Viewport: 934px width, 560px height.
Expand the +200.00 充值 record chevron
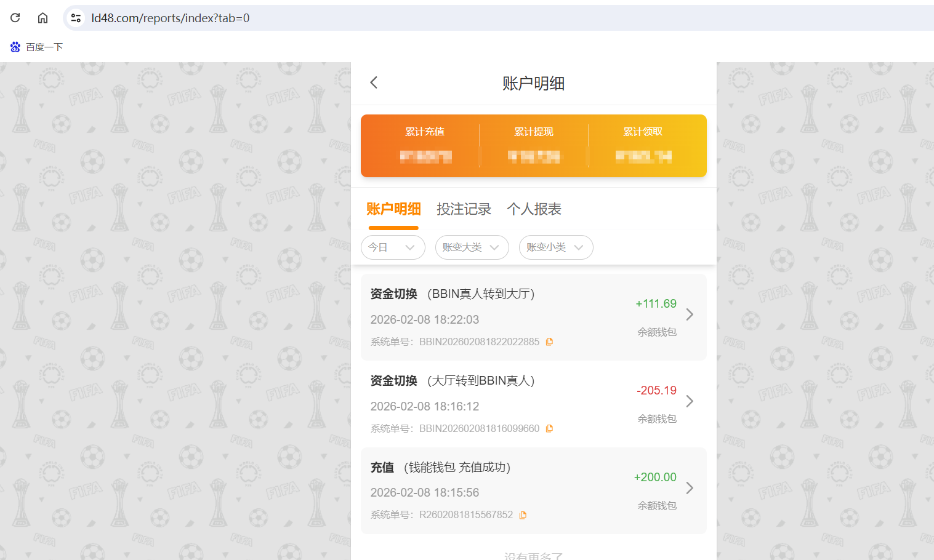point(690,487)
